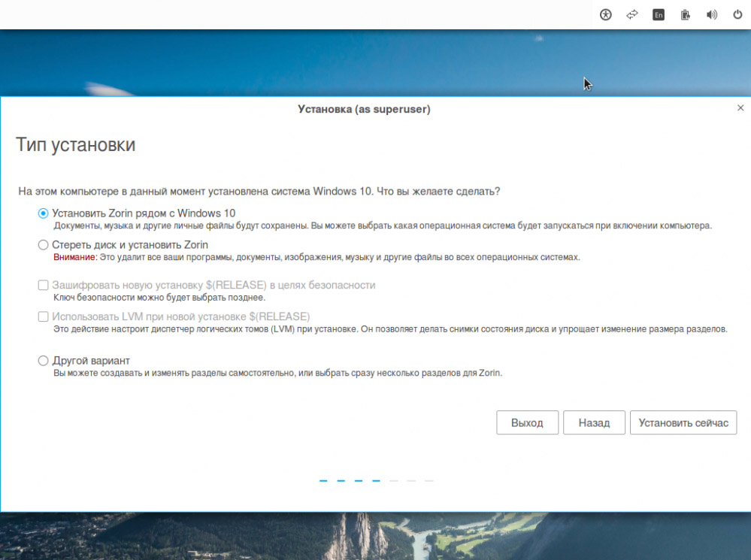
Task: Click the fourth blue progress step indicator
Action: click(376, 480)
